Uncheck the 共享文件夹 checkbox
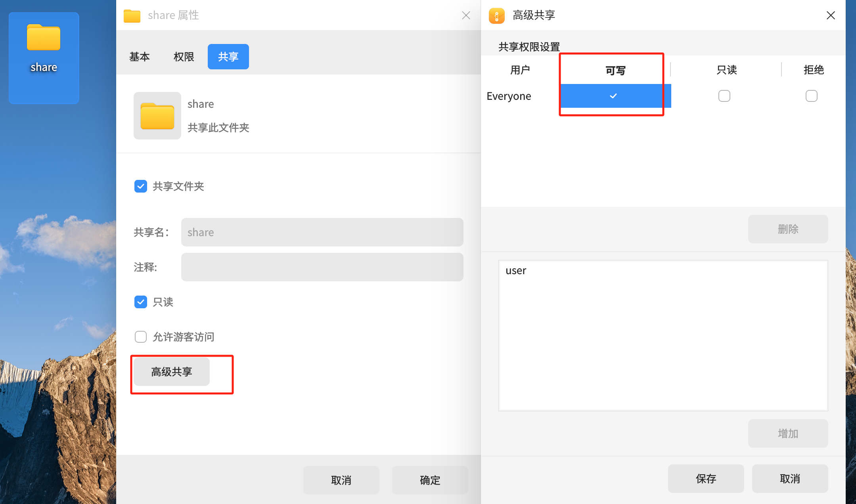856x504 pixels. coord(141,186)
